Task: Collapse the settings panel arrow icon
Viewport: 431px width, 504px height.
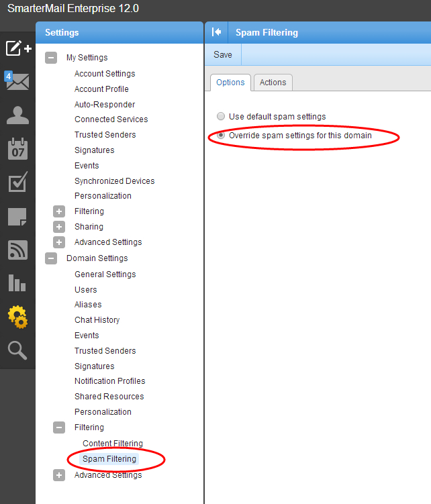Action: pos(216,32)
